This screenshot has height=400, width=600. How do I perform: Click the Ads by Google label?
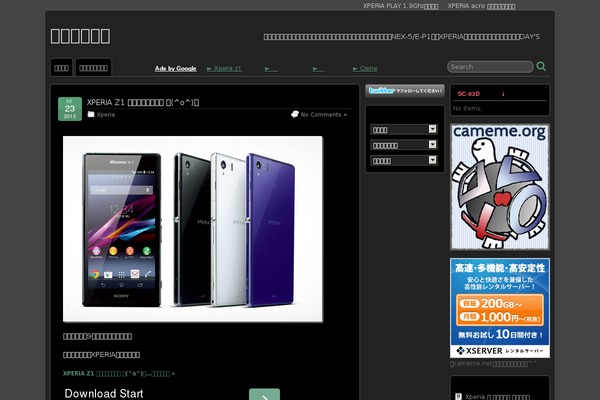tap(176, 69)
